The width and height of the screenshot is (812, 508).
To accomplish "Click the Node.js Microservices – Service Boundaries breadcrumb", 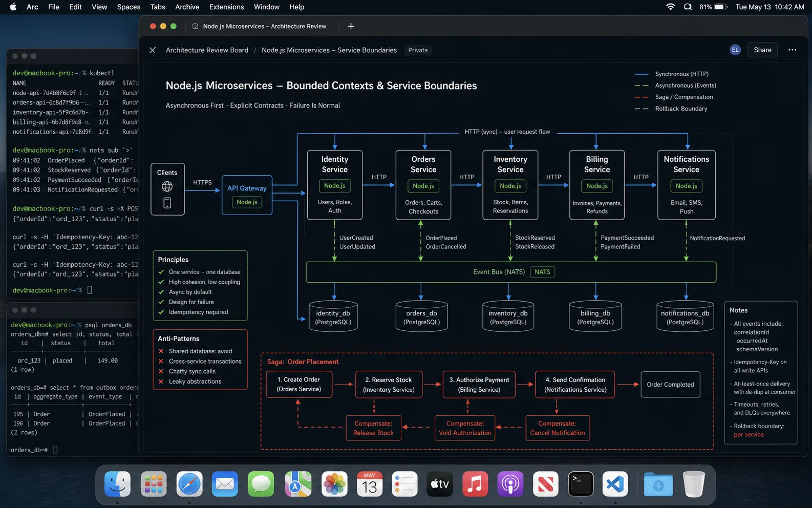I will [329, 50].
